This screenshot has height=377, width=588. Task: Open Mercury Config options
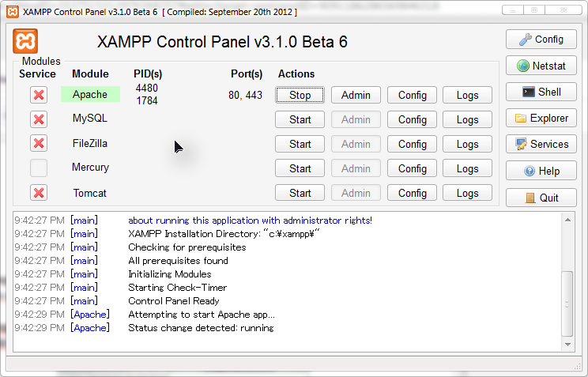tap(412, 168)
